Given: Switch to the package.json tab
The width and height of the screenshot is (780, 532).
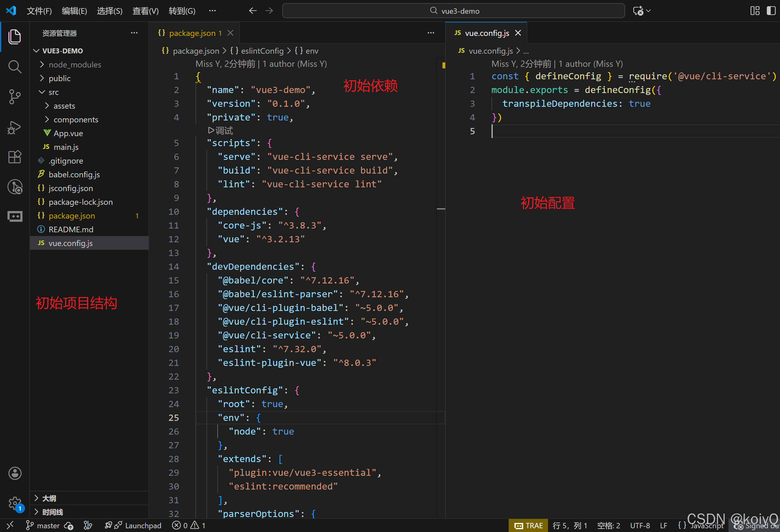Looking at the screenshot, I should pos(192,33).
